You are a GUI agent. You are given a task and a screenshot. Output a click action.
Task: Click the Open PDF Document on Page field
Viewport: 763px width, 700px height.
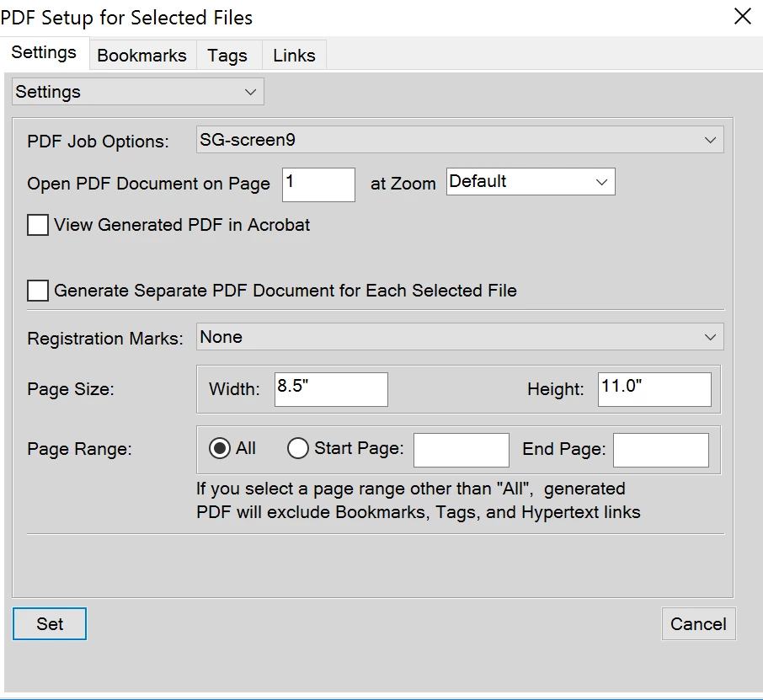pyautogui.click(x=318, y=185)
